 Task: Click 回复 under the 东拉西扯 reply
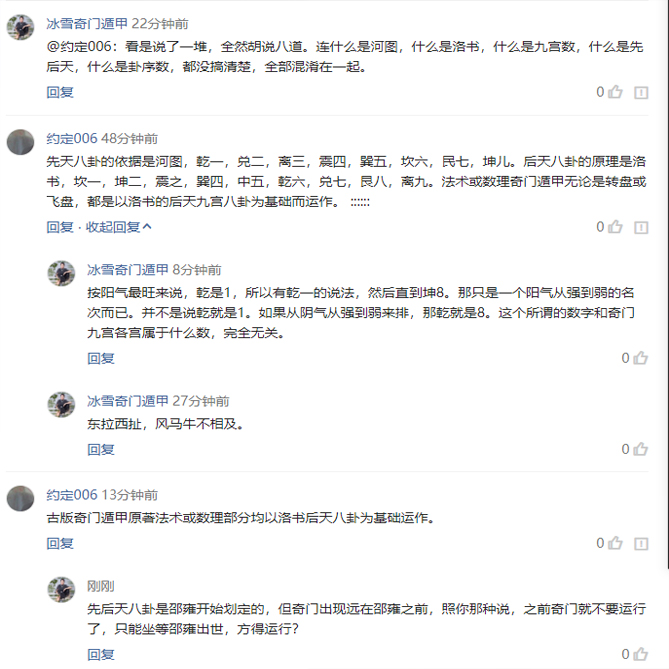[x=100, y=449]
